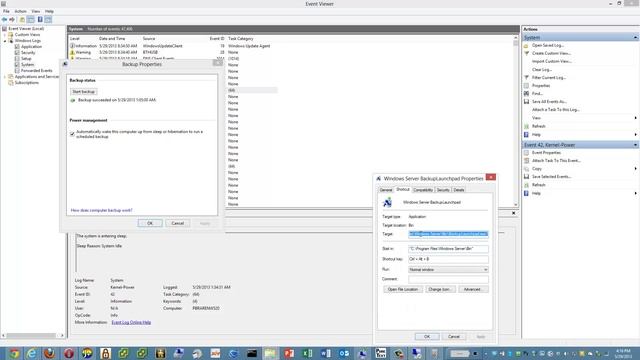Collapse the System actions section header
This screenshot has height=360, width=640.
pyautogui.click(x=636, y=38)
